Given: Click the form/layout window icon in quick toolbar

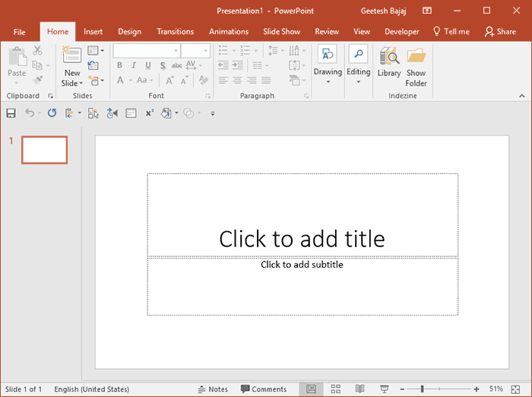Looking at the screenshot, I should tap(131, 113).
